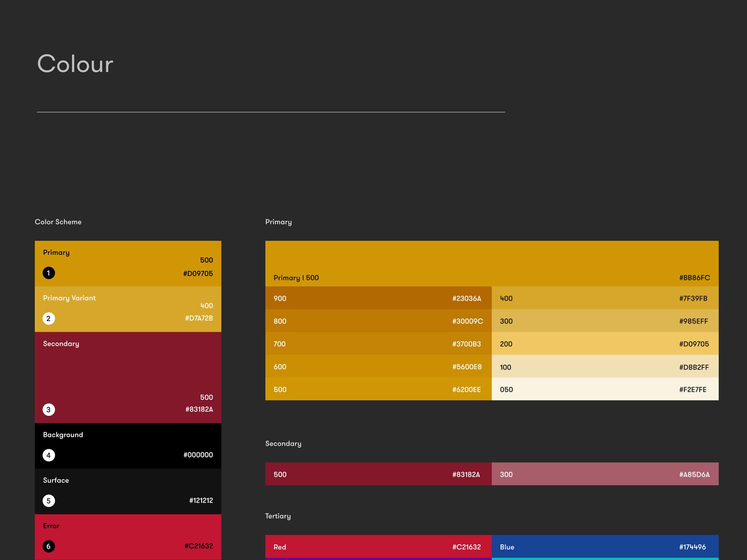Screen dimensions: 747x560
Task: Click the #BB86FC hex code label
Action: pyautogui.click(x=694, y=278)
